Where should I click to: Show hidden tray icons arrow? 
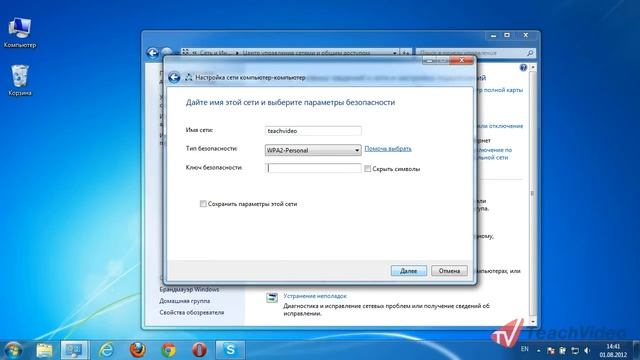coord(538,350)
